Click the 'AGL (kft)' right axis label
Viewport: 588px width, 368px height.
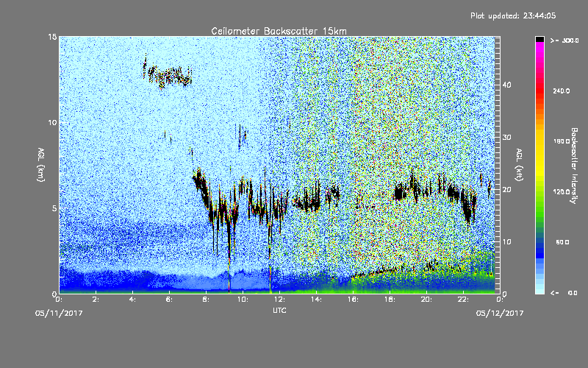[x=519, y=164]
